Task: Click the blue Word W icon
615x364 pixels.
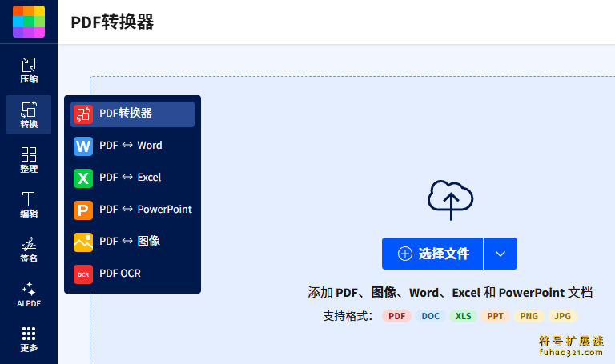Action: (83, 146)
